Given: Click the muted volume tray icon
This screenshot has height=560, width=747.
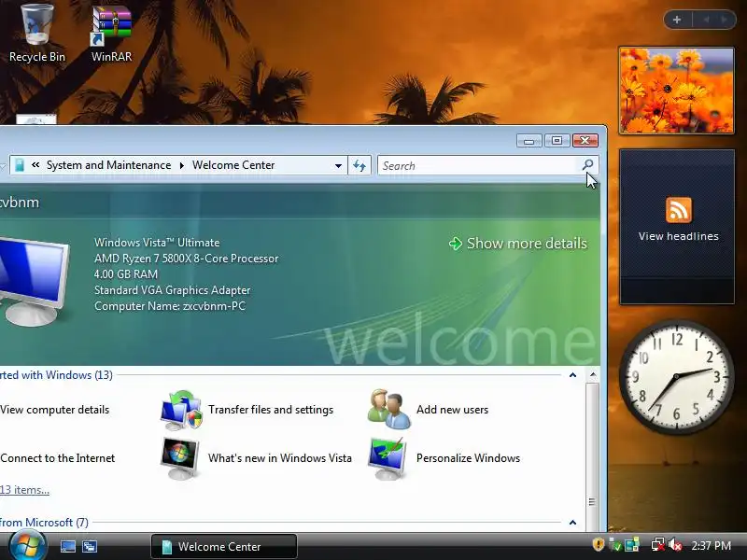Looking at the screenshot, I should [x=675, y=545].
